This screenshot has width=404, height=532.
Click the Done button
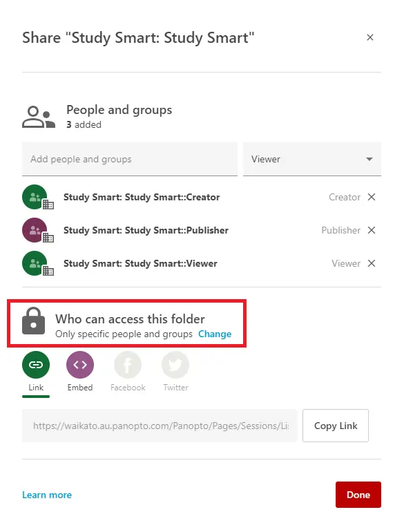(x=358, y=495)
